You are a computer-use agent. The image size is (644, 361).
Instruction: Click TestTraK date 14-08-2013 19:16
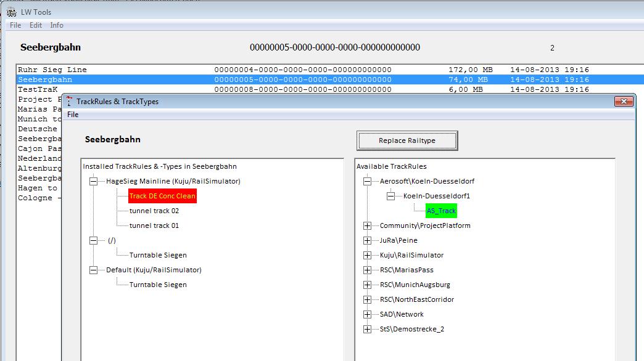tap(550, 89)
